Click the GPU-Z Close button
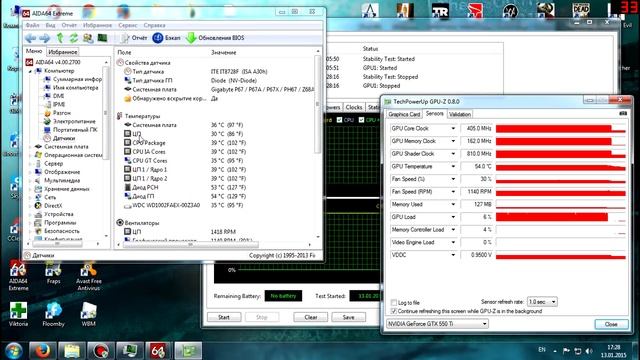 (611, 324)
